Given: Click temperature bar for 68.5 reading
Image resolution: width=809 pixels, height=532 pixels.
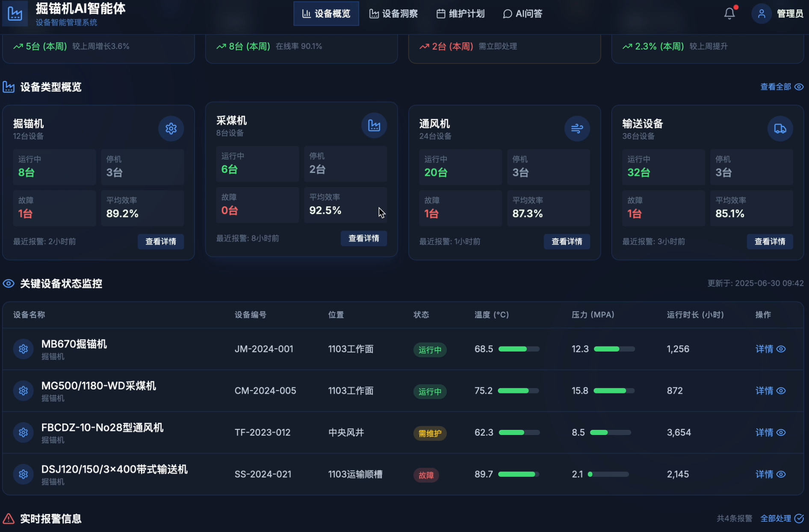Looking at the screenshot, I should (519, 349).
